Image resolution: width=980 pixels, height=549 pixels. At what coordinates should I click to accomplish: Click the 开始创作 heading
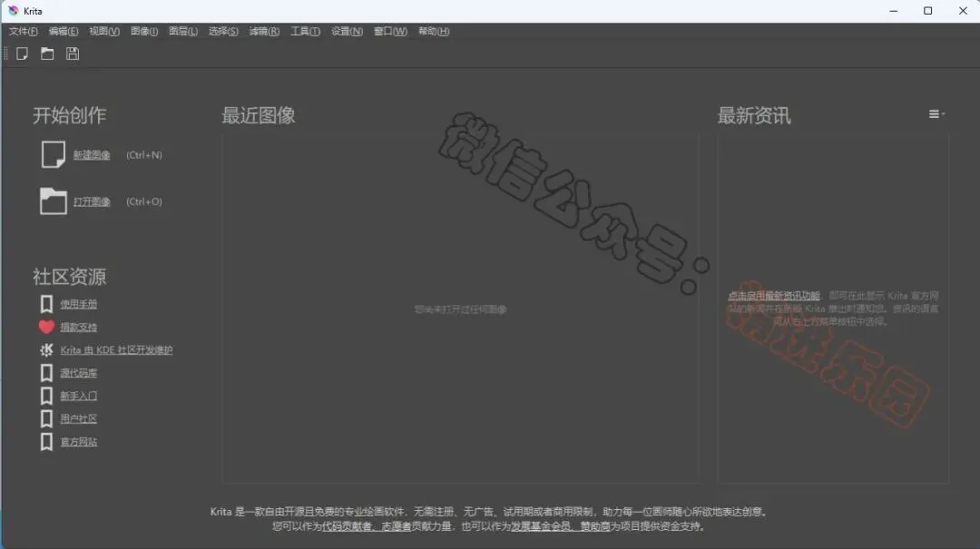click(x=69, y=115)
